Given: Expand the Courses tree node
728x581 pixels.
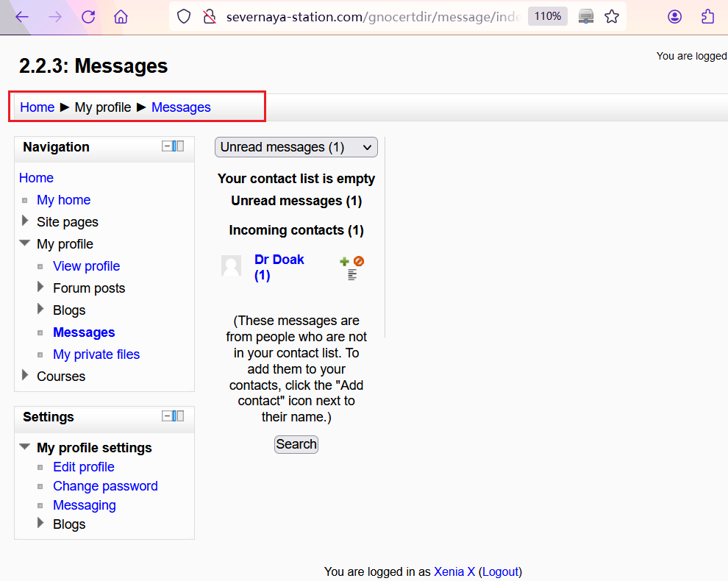Looking at the screenshot, I should click(x=26, y=376).
